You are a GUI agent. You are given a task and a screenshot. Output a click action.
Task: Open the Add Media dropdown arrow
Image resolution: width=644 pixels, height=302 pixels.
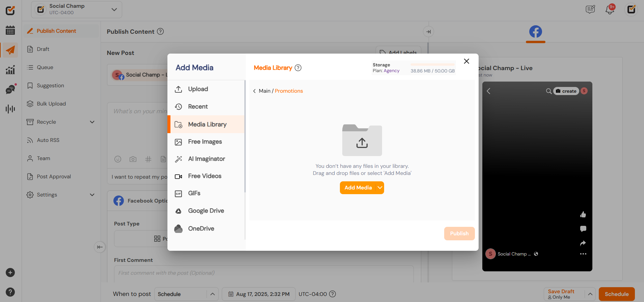380,188
